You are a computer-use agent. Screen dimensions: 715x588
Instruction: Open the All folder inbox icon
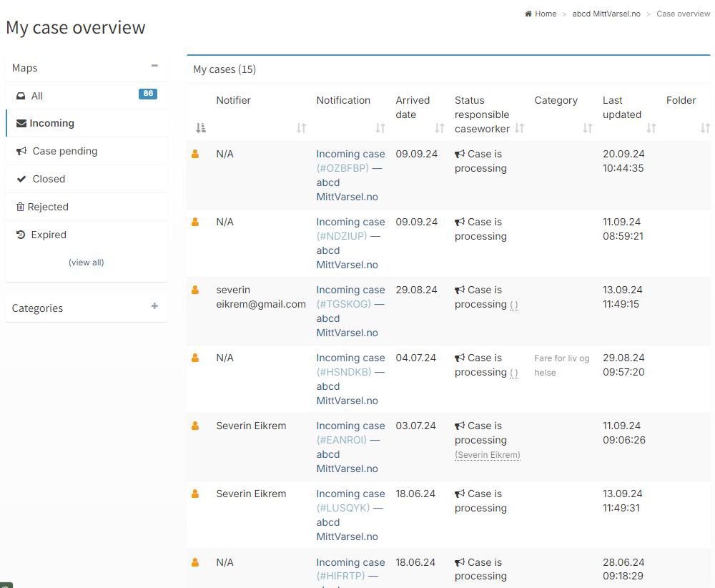pyautogui.click(x=21, y=97)
